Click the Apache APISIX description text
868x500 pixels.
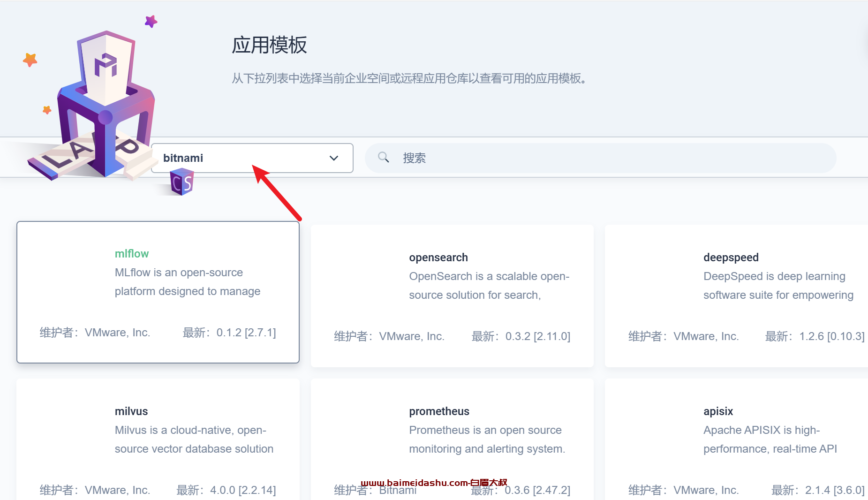(770, 439)
